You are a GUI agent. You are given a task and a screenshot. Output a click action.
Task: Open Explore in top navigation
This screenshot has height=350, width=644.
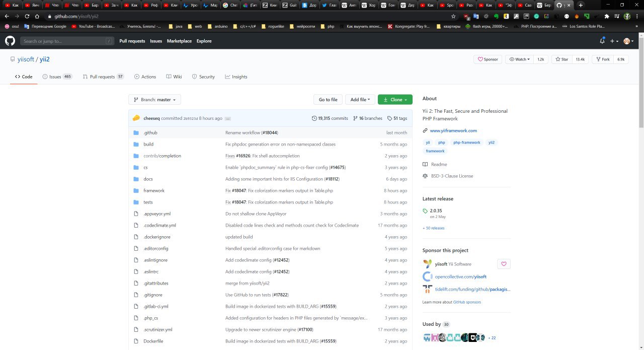pyautogui.click(x=204, y=41)
